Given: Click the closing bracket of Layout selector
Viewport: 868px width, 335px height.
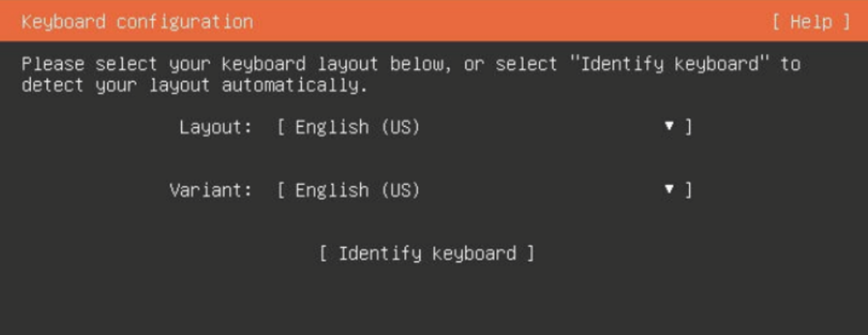Looking at the screenshot, I should pyautogui.click(x=688, y=127).
